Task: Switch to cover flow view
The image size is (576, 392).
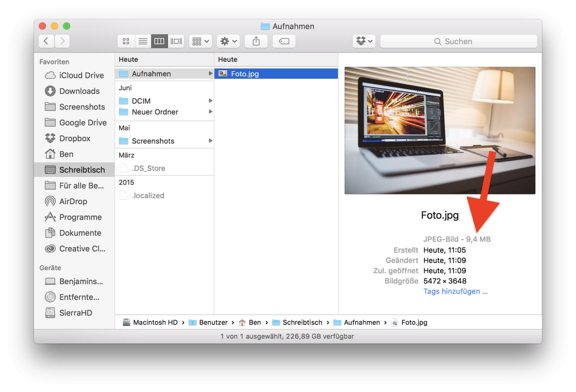Action: click(x=176, y=41)
